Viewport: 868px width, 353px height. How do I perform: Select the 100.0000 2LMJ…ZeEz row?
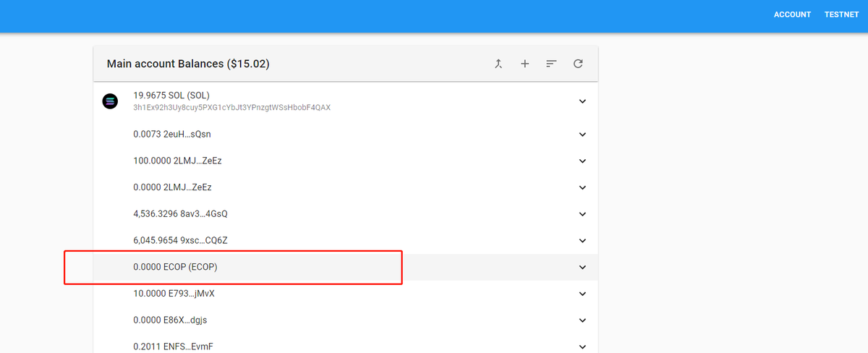(x=346, y=161)
